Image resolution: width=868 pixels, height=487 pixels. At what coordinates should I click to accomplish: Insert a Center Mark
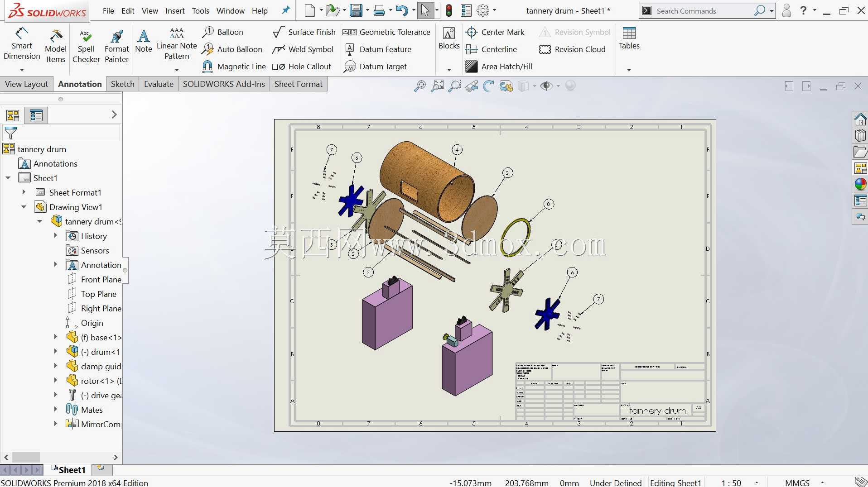[x=495, y=32]
